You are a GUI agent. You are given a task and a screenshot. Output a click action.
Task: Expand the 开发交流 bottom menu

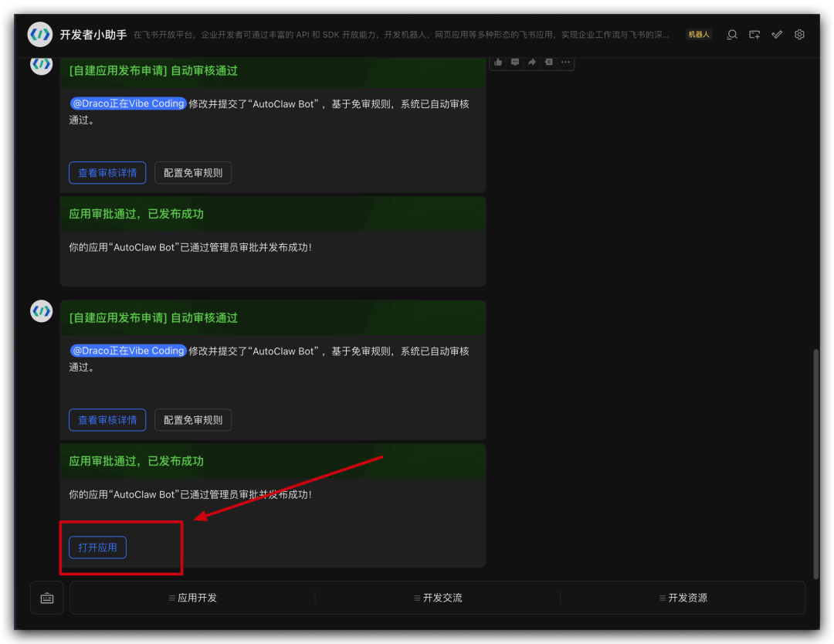(x=438, y=598)
